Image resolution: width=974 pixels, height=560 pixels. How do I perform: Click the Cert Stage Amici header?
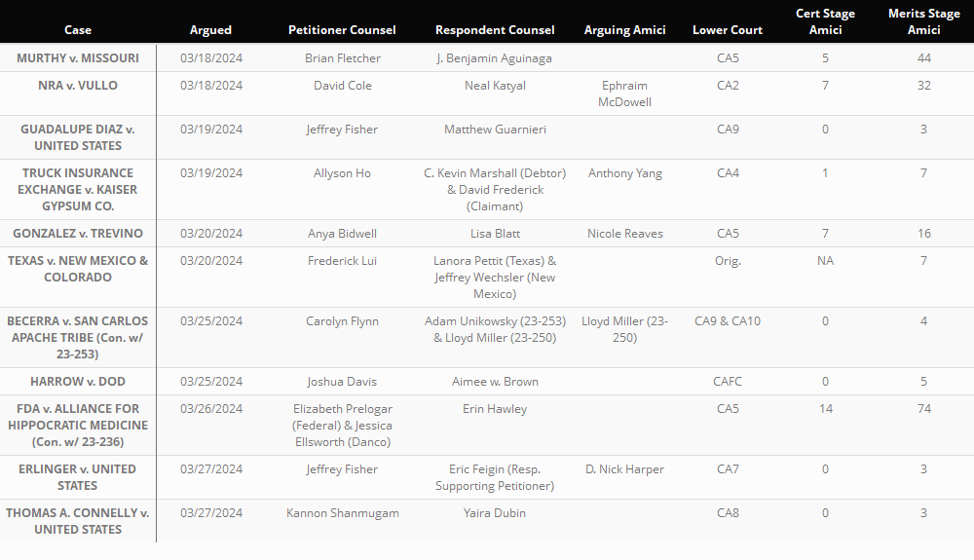pyautogui.click(x=825, y=22)
